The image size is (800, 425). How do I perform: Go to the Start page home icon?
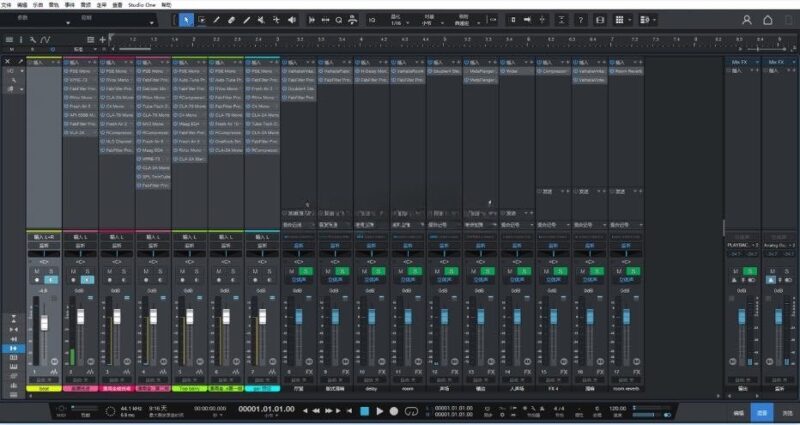(x=767, y=20)
